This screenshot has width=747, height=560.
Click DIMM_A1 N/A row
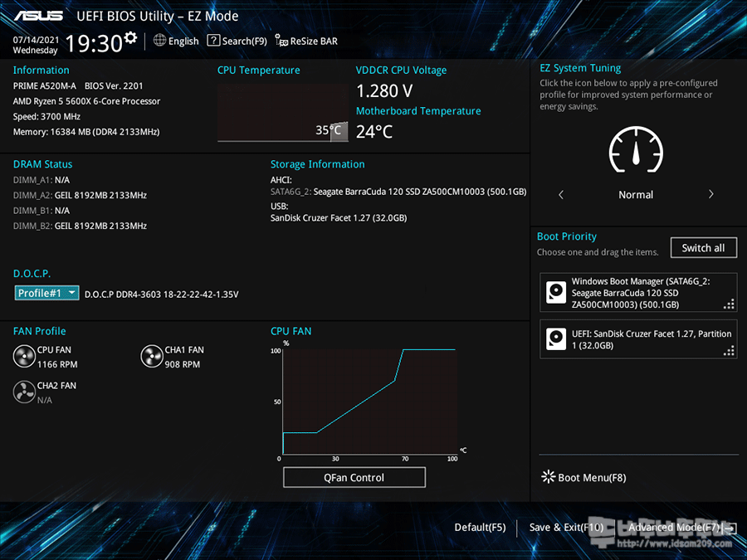click(41, 180)
